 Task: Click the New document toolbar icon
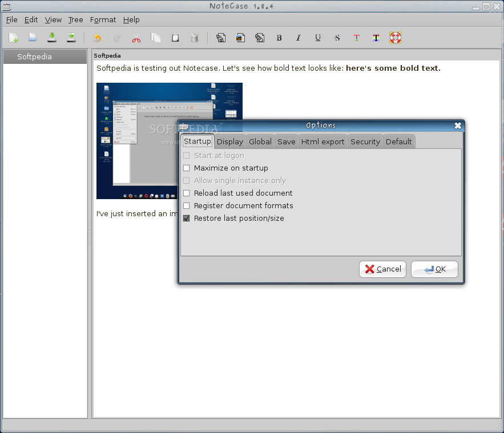(x=14, y=38)
